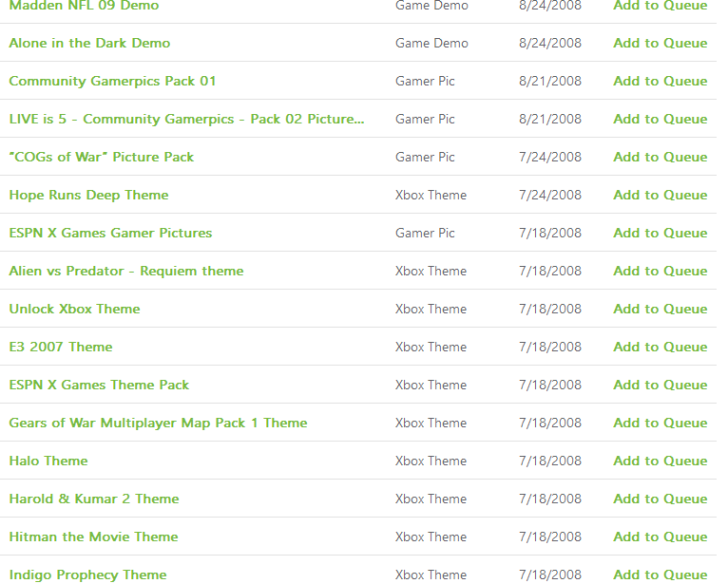Select Xbox Theme type in Harold & Kumar 2 row
728x584 pixels.
pos(431,499)
